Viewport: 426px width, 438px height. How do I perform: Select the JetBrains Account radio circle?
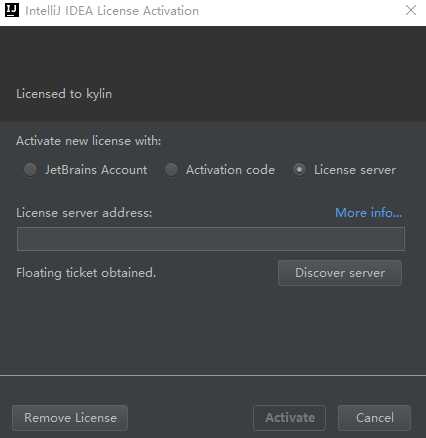[30, 169]
